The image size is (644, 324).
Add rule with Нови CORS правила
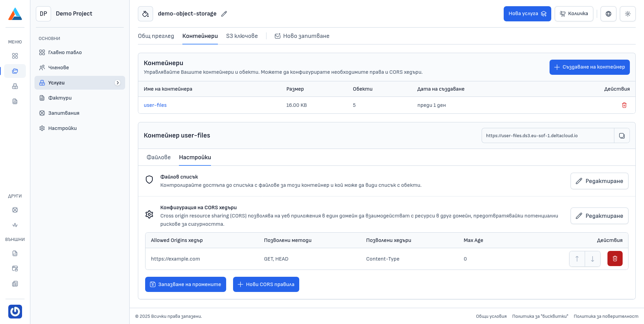click(266, 284)
